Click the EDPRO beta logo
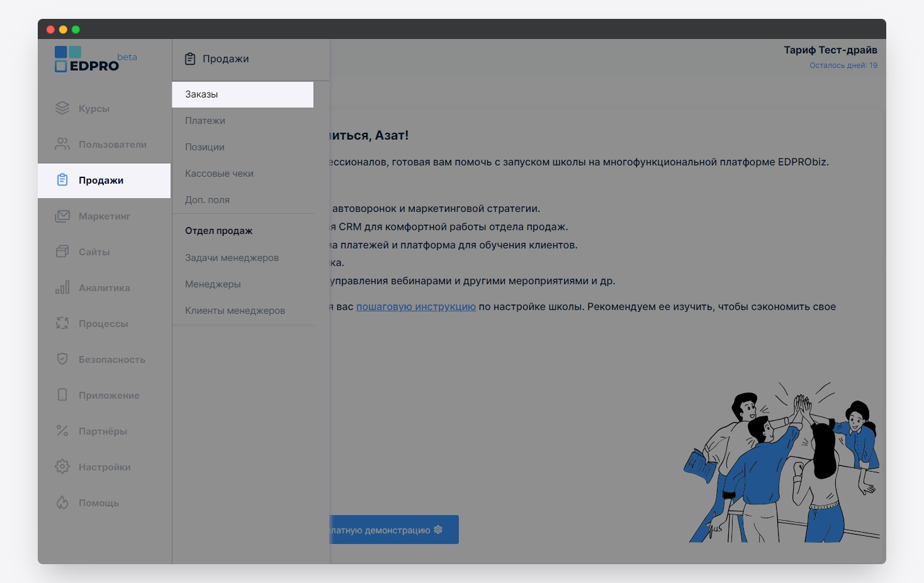Image resolution: width=924 pixels, height=583 pixels. coord(88,60)
